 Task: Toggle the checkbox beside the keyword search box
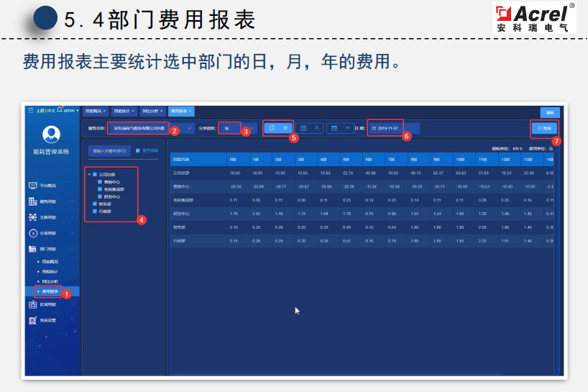[137, 150]
